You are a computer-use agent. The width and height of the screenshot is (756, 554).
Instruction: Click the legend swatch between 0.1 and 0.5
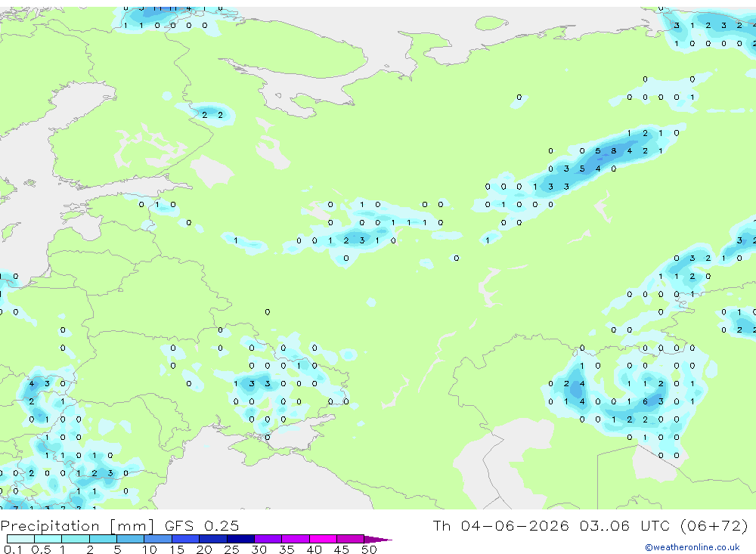(20, 539)
